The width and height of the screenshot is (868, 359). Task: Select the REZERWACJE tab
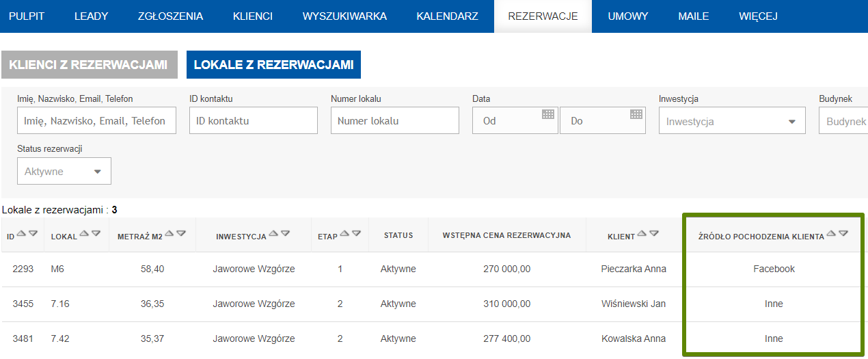pyautogui.click(x=543, y=16)
